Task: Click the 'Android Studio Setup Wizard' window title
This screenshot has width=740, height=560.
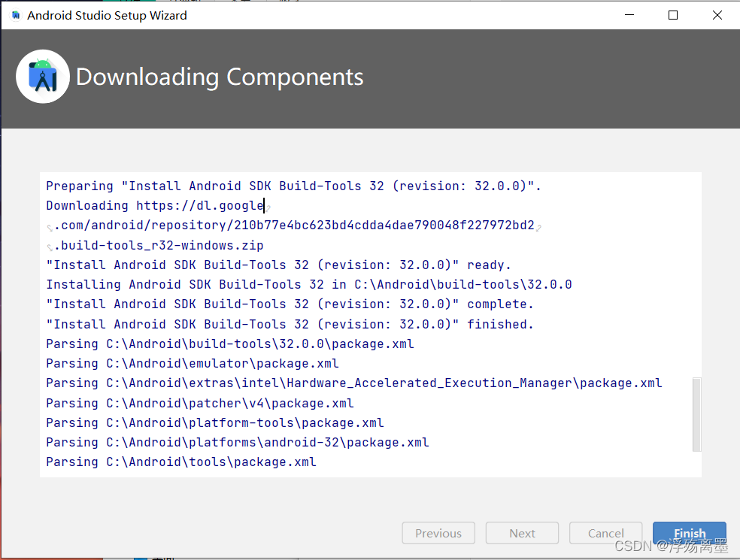Action: click(x=107, y=16)
